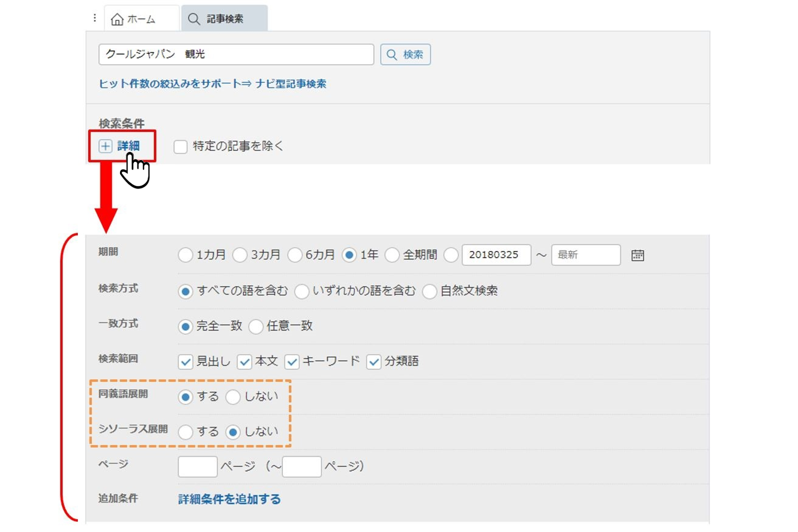Expand the 詳細 search conditions

pos(121,146)
